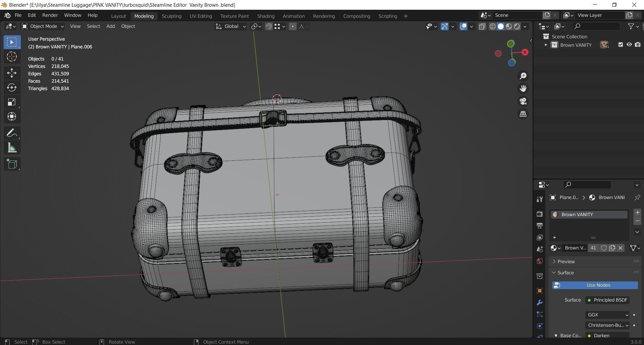Switch to solid shading
This screenshot has width=644, height=345.
pos(501,27)
